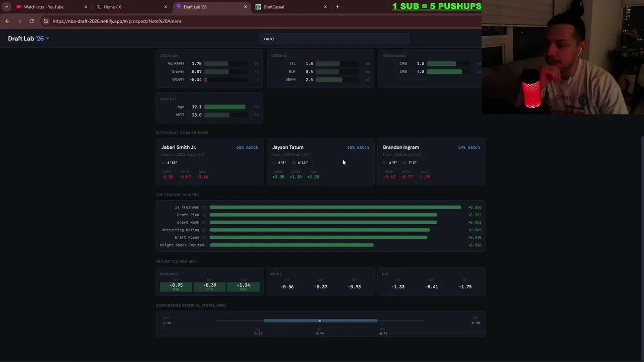
Task: Click the Draft Lab favicon on active tab
Action: coord(179,7)
